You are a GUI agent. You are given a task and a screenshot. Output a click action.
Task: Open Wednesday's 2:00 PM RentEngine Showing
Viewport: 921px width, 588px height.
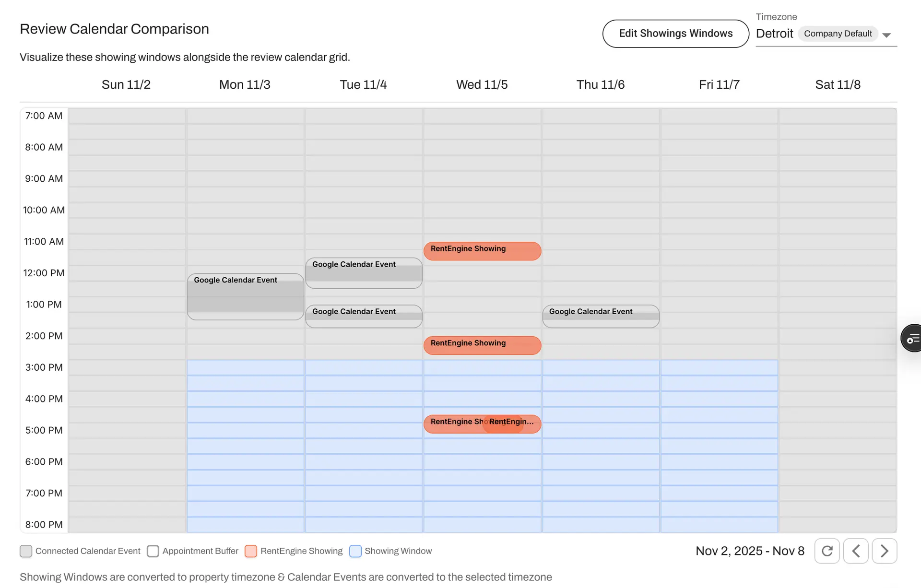coord(482,345)
